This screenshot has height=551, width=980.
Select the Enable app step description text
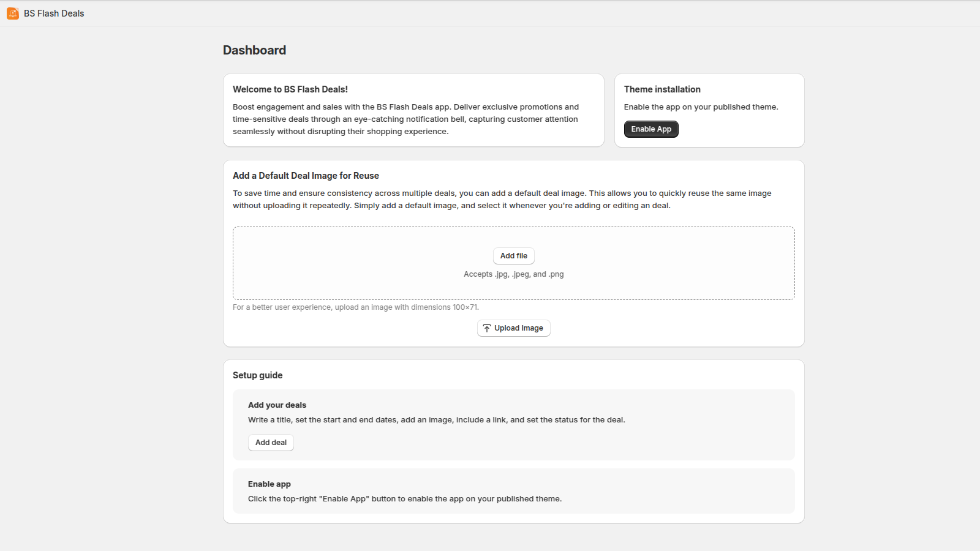404,498
